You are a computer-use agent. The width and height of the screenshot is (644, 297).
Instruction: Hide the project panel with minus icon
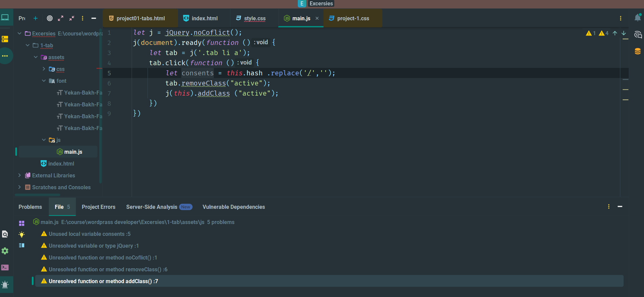pyautogui.click(x=94, y=18)
